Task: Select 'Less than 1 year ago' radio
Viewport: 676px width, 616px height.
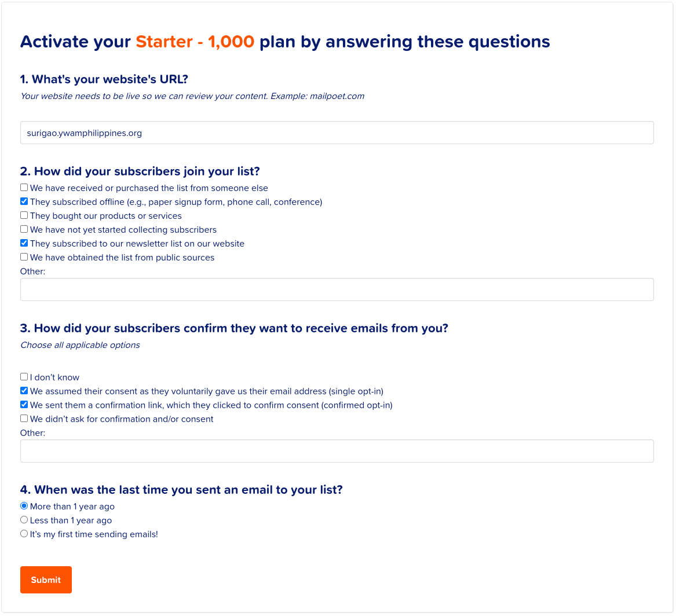Action: coord(24,520)
